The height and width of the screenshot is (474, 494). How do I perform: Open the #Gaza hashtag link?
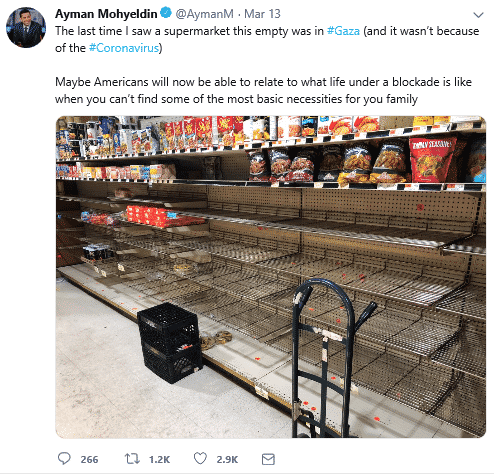coord(343,31)
